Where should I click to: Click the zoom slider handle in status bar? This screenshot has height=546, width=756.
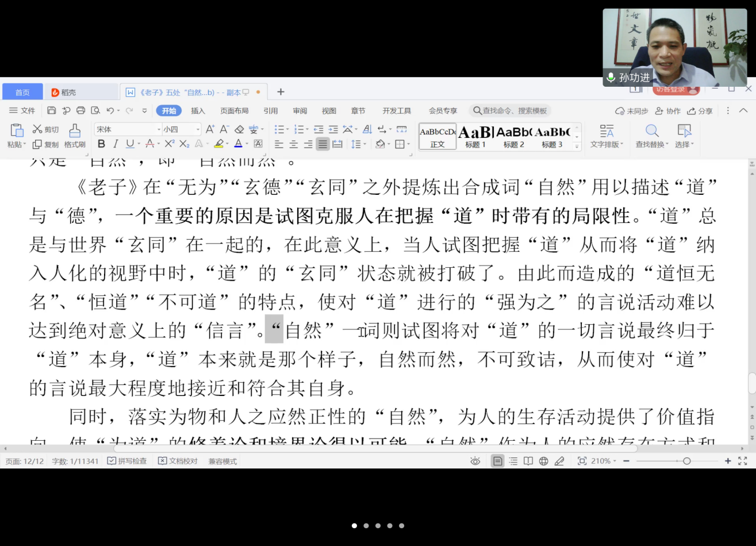point(686,461)
